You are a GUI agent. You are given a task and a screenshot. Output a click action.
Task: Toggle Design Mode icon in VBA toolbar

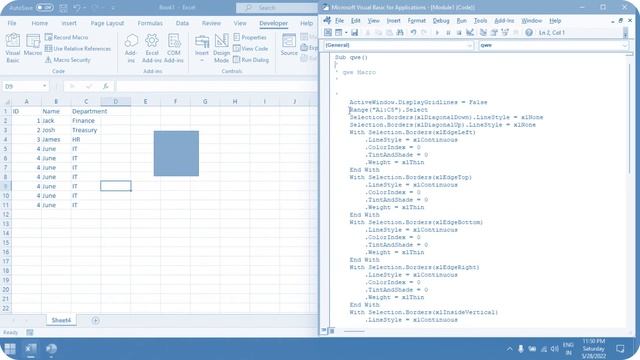pyautogui.click(x=470, y=33)
